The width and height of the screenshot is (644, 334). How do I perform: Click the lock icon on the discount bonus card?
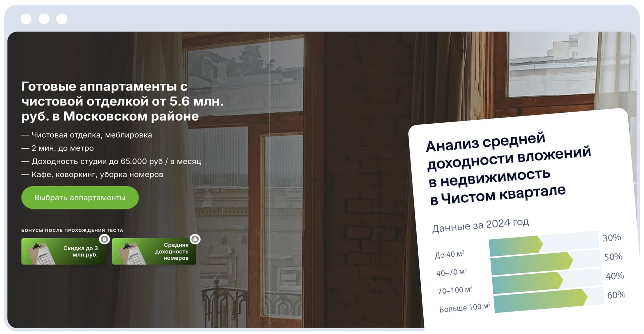(x=105, y=240)
